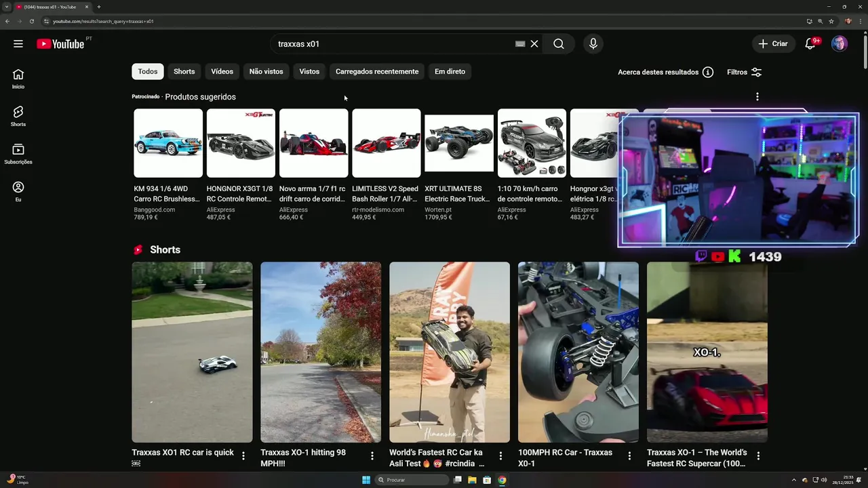The image size is (868, 488).
Task: Select the Carregados recentemente chip
Action: 377,72
